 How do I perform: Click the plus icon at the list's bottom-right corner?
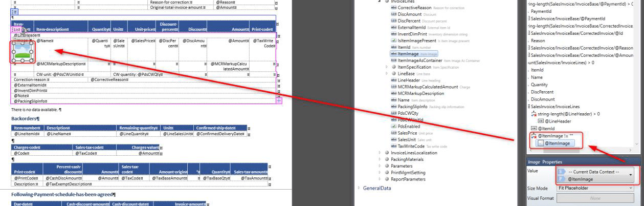(279, 101)
